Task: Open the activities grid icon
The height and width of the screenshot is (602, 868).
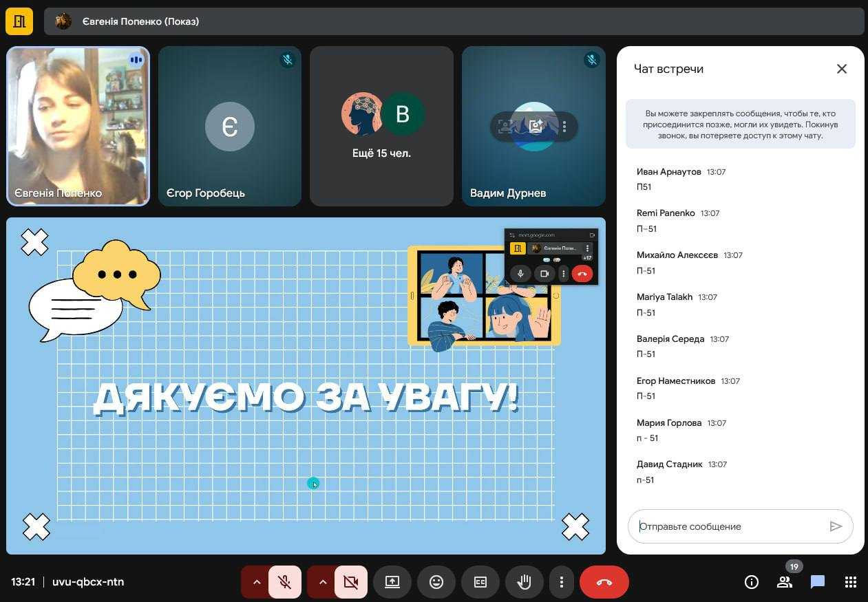Action: (x=850, y=582)
